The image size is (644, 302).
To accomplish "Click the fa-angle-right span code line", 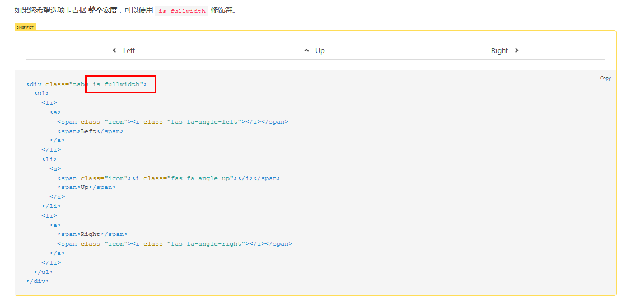I will point(175,244).
